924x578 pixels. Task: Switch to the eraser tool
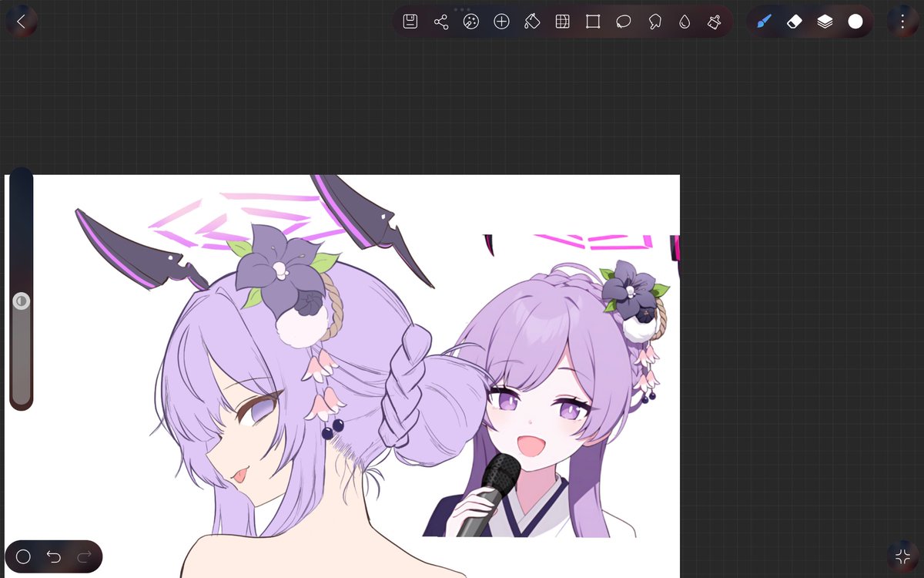pos(795,22)
